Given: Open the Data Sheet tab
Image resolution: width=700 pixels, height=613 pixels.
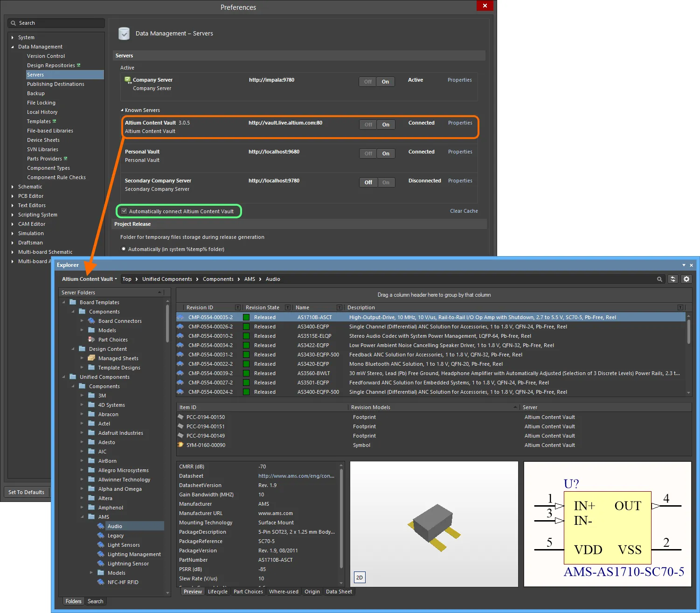Looking at the screenshot, I should [339, 592].
